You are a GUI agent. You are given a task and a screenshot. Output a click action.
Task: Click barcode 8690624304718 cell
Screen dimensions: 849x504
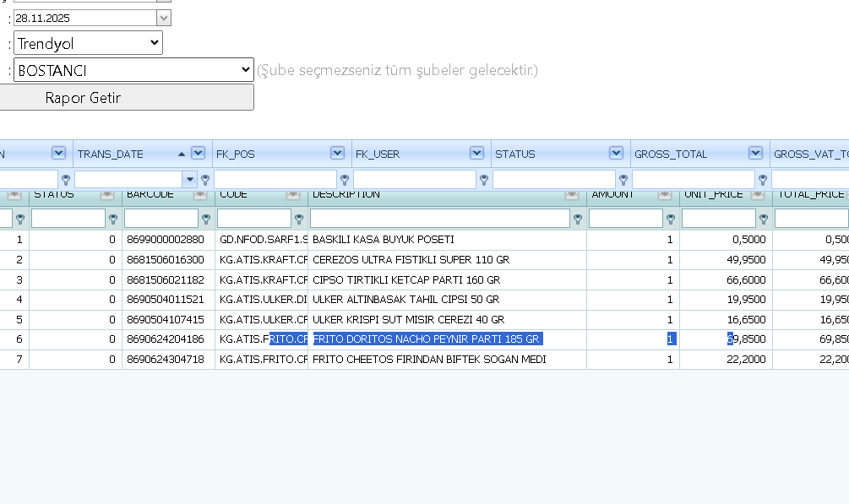[168, 359]
